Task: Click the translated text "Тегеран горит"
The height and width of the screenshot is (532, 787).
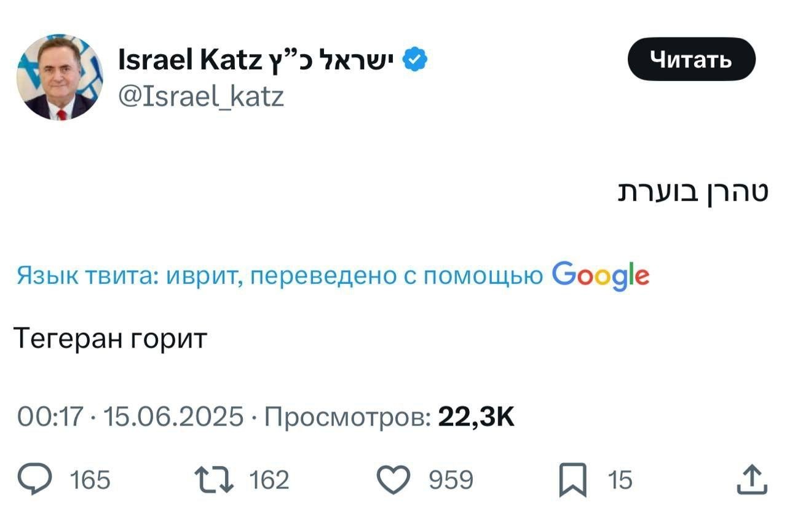Action: [x=111, y=338]
